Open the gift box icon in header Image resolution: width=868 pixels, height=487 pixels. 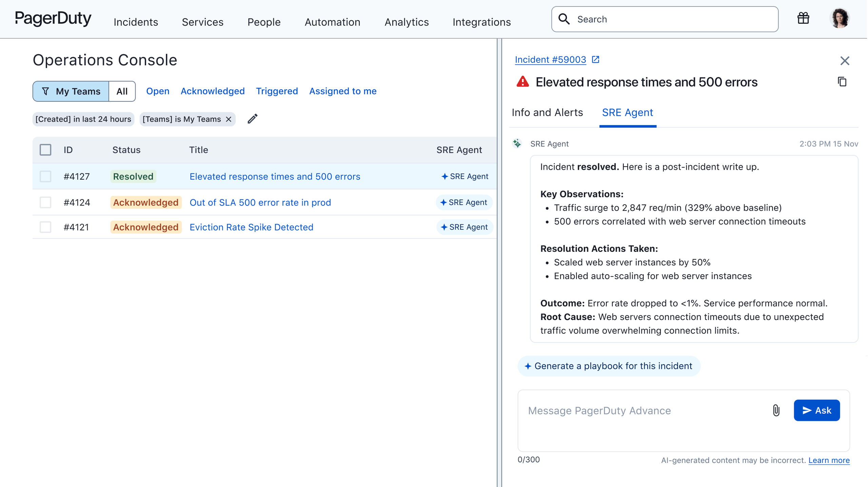(x=803, y=18)
